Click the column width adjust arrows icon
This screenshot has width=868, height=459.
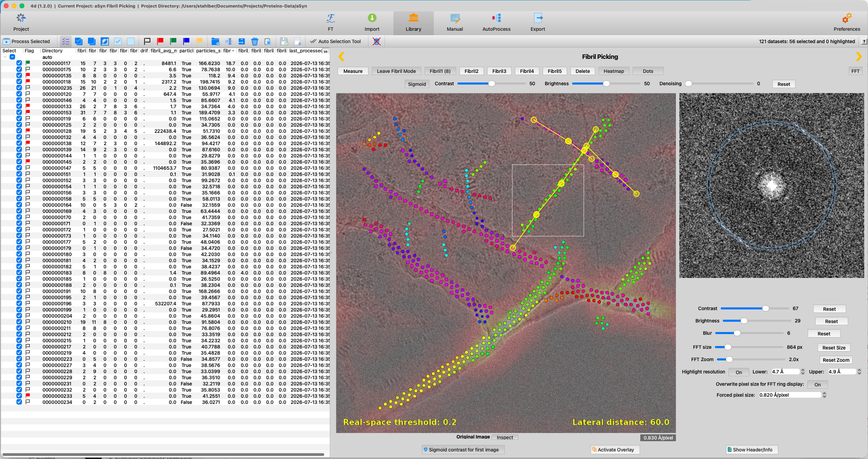coord(326,51)
